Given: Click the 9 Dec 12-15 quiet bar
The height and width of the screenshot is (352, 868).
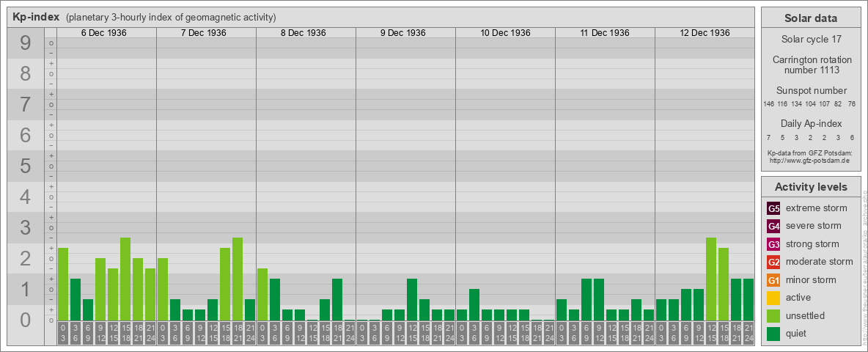Looking at the screenshot, I should (412, 299).
